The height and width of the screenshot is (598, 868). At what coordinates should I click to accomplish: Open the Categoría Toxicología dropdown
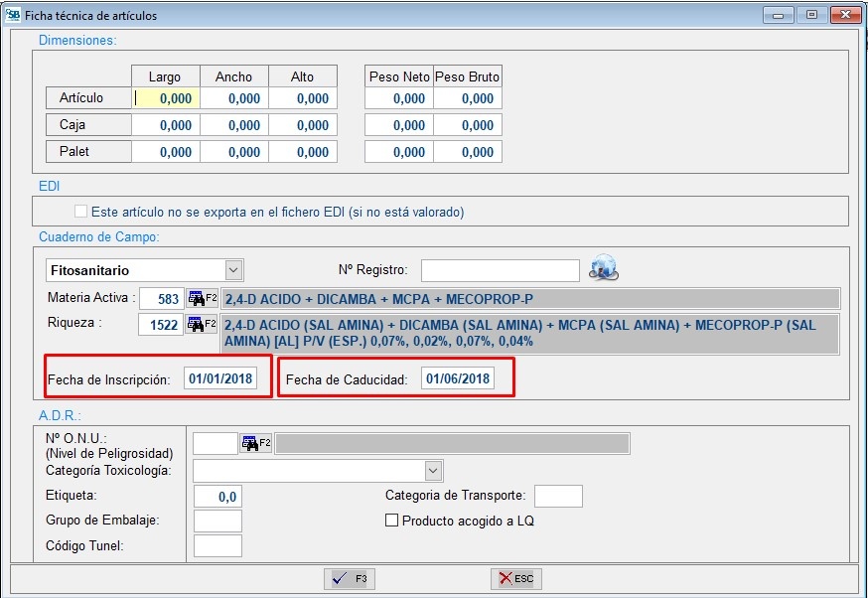[x=433, y=470]
